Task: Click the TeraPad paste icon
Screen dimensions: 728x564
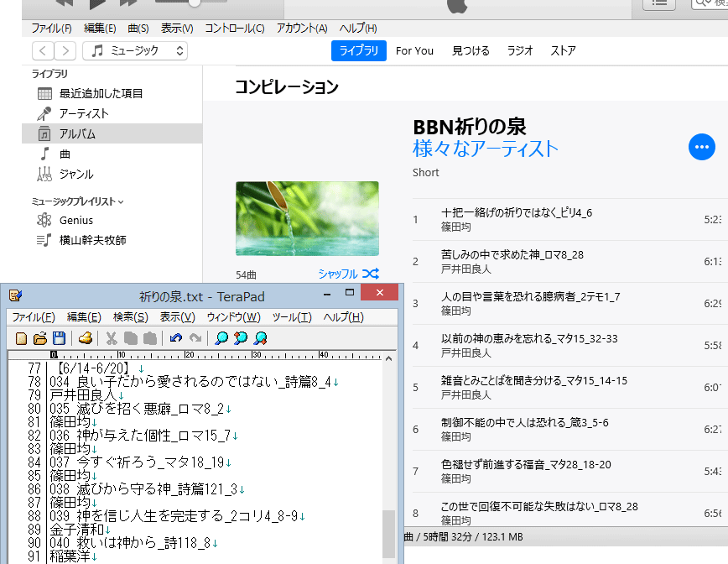Action: pos(149,338)
